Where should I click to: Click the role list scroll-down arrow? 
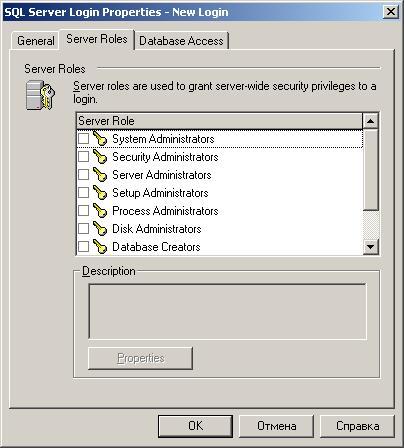tap(370, 247)
